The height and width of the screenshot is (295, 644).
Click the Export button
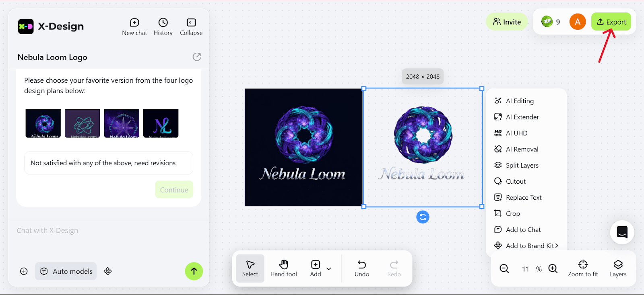pyautogui.click(x=611, y=22)
